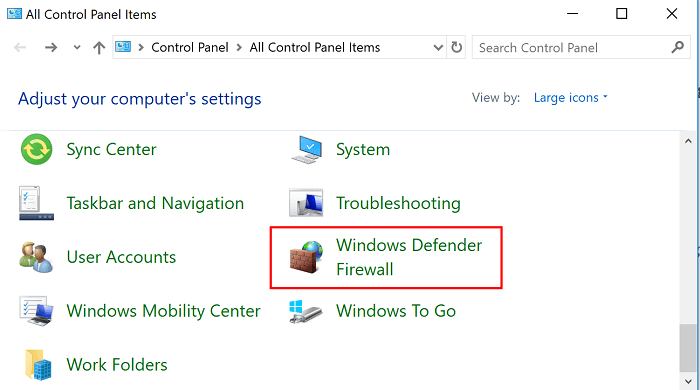The height and width of the screenshot is (390, 700).
Task: Open the Sync Center icon
Action: tap(37, 149)
